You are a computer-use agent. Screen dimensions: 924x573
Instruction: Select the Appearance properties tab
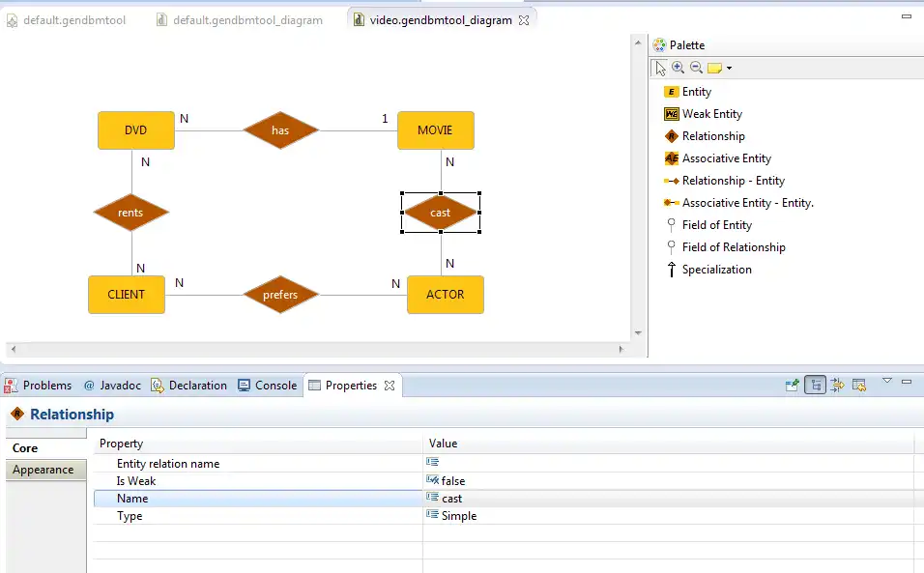coord(46,470)
